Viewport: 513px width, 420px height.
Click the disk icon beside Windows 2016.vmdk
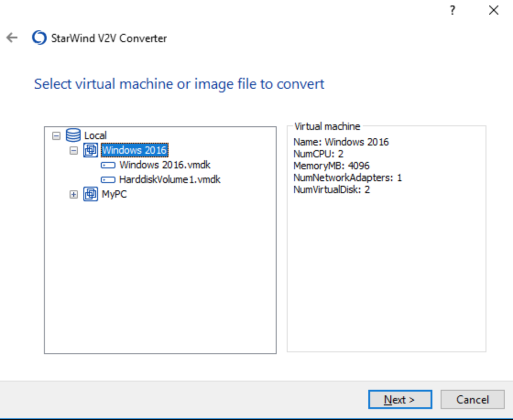108,165
